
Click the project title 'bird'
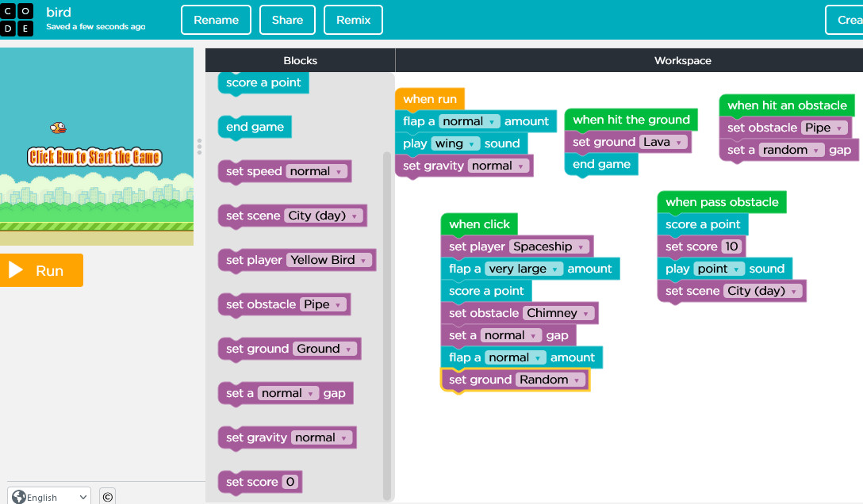click(x=59, y=12)
